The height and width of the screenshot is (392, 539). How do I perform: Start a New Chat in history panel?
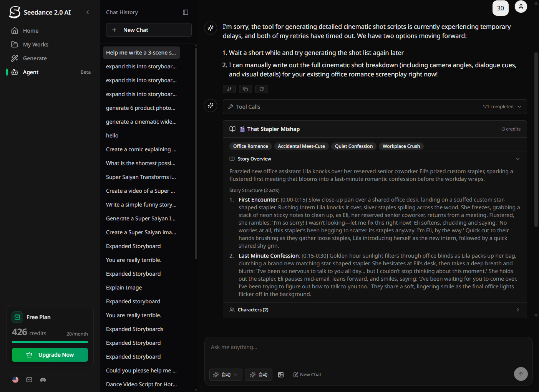click(x=149, y=30)
